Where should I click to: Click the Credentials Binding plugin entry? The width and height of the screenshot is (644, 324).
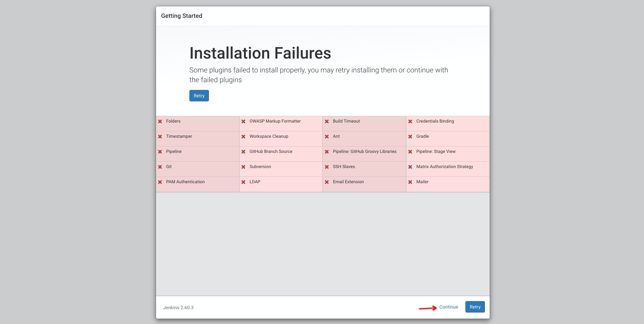(435, 121)
